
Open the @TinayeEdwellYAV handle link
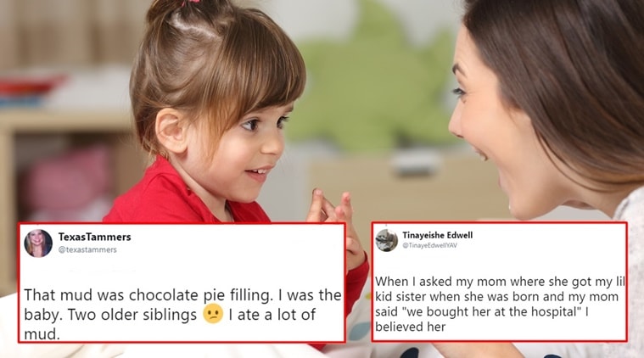(429, 245)
